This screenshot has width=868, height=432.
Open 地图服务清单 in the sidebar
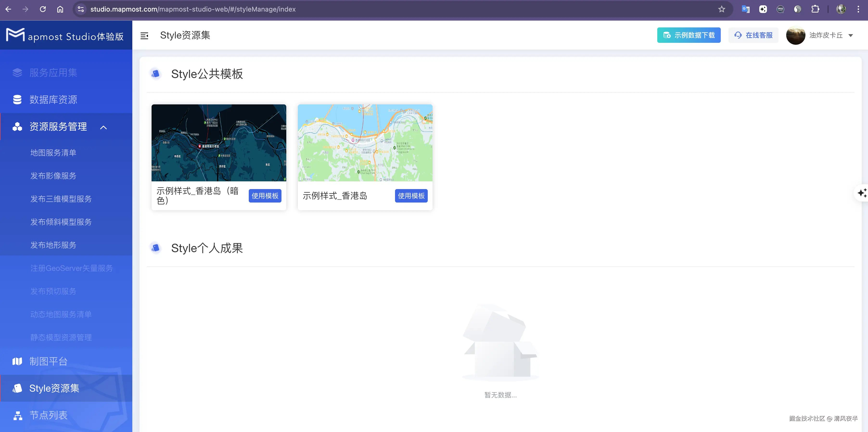(x=53, y=153)
